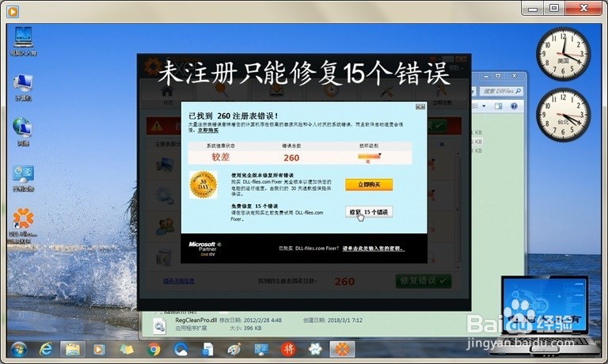This screenshot has height=364, width=608.
Task: Open the media player taskbar icon
Action: (99, 350)
